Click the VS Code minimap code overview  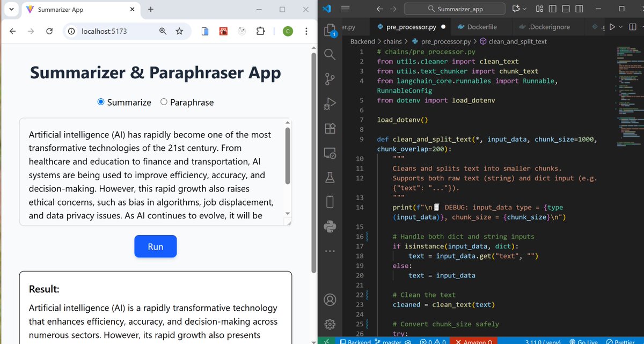click(x=629, y=97)
